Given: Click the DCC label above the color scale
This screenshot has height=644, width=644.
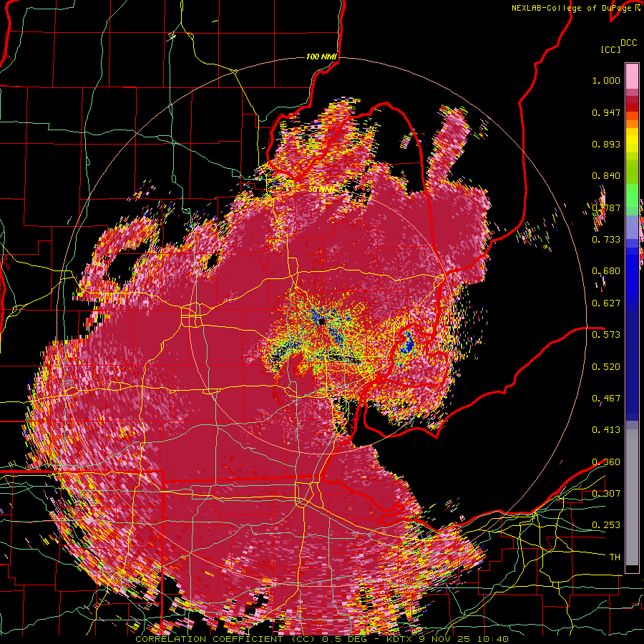Looking at the screenshot, I should (628, 43).
